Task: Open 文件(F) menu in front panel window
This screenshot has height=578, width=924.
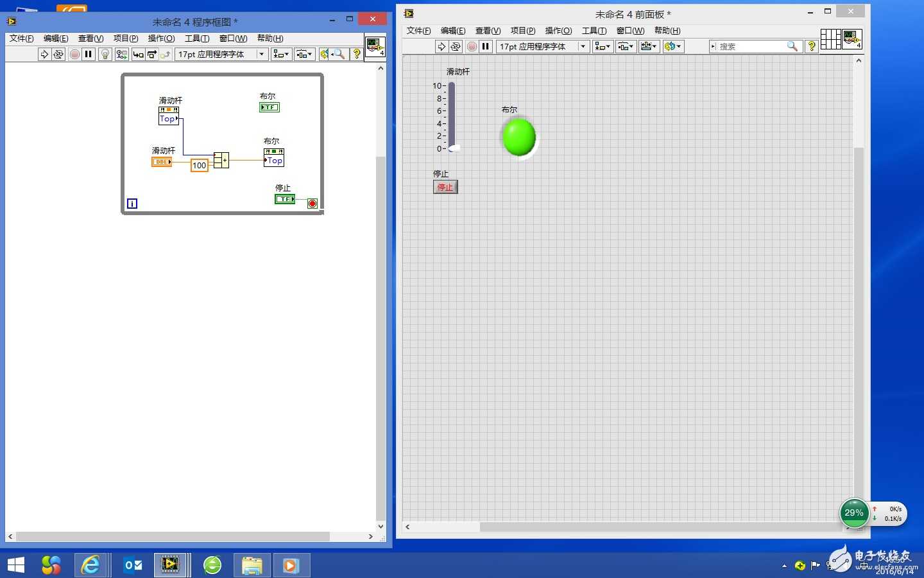Action: point(418,31)
